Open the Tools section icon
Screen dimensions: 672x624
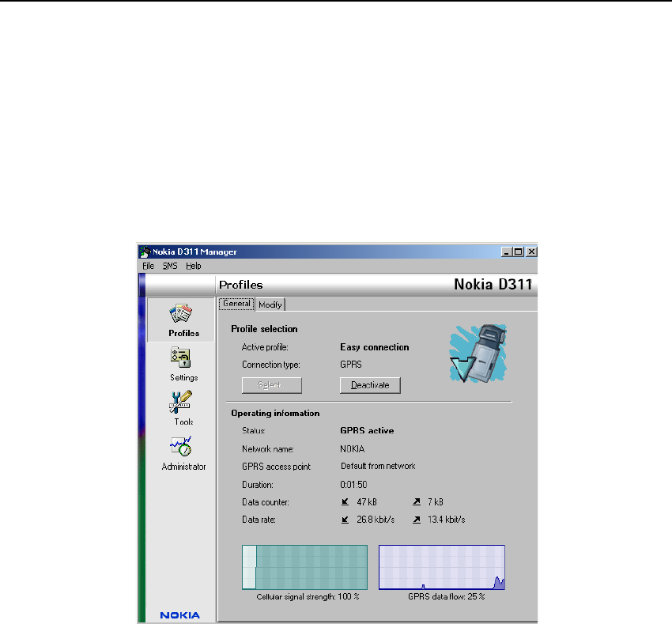click(181, 402)
